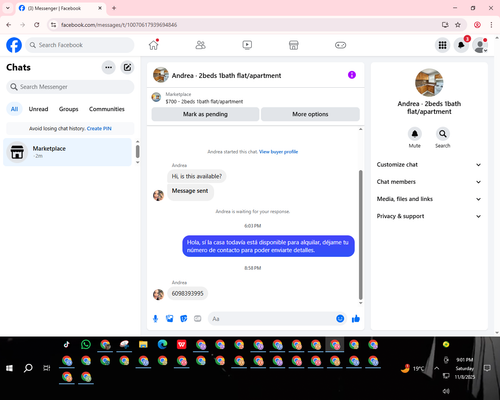The height and width of the screenshot is (400, 500).
Task: Click the browser address bar URL
Action: (x=119, y=25)
